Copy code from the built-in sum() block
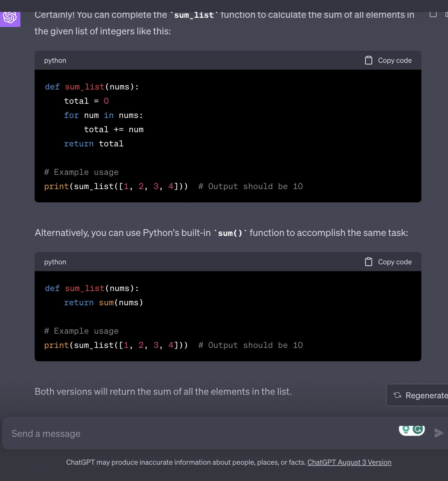This screenshot has height=481, width=448. (394, 262)
